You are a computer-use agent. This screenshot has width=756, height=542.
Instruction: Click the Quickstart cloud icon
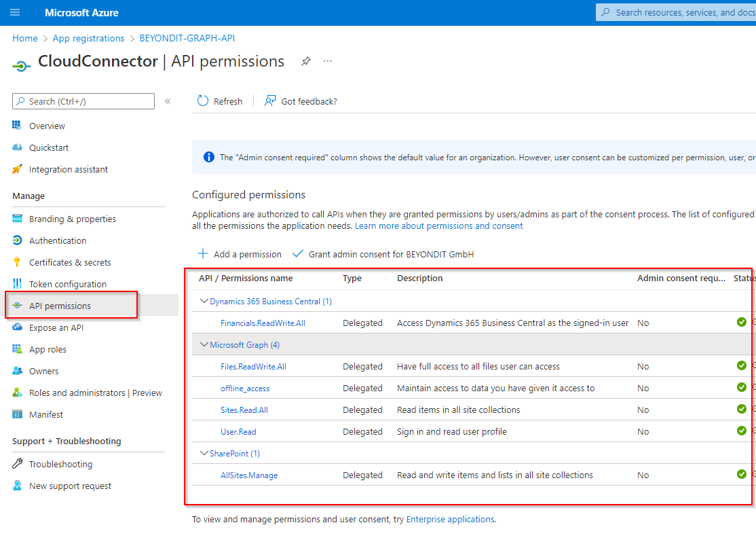(17, 147)
